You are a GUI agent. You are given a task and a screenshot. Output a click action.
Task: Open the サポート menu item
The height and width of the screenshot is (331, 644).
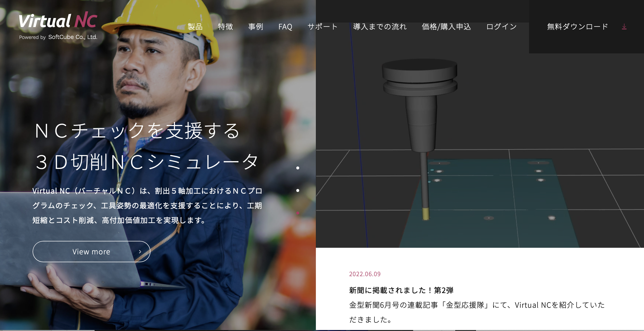322,26
